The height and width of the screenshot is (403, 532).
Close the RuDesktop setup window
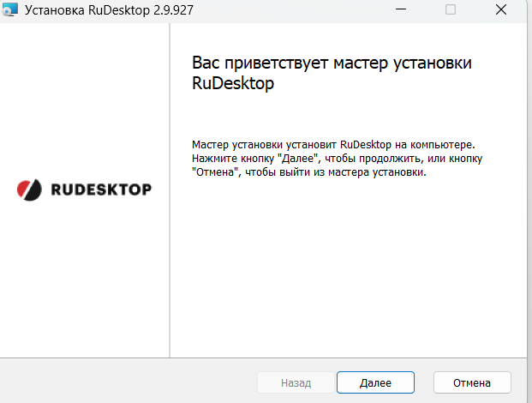[x=500, y=9]
